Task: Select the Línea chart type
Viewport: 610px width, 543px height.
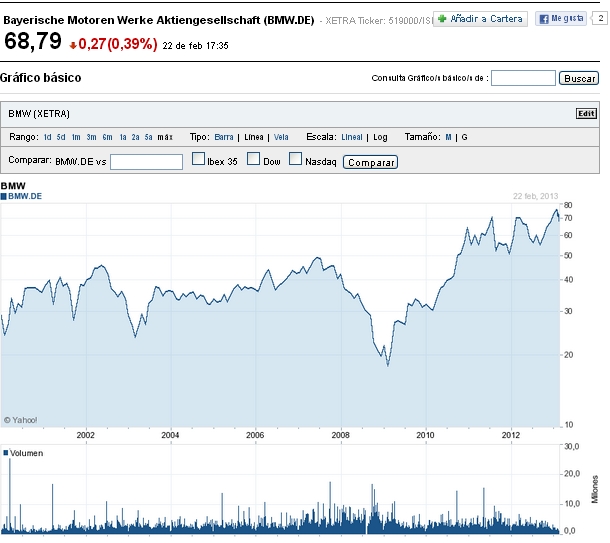Action: click(x=254, y=137)
